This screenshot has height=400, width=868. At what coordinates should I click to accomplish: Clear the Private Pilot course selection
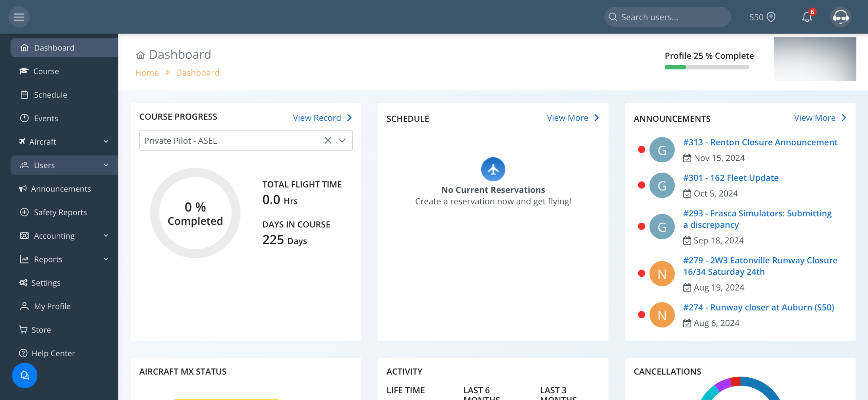coord(328,140)
